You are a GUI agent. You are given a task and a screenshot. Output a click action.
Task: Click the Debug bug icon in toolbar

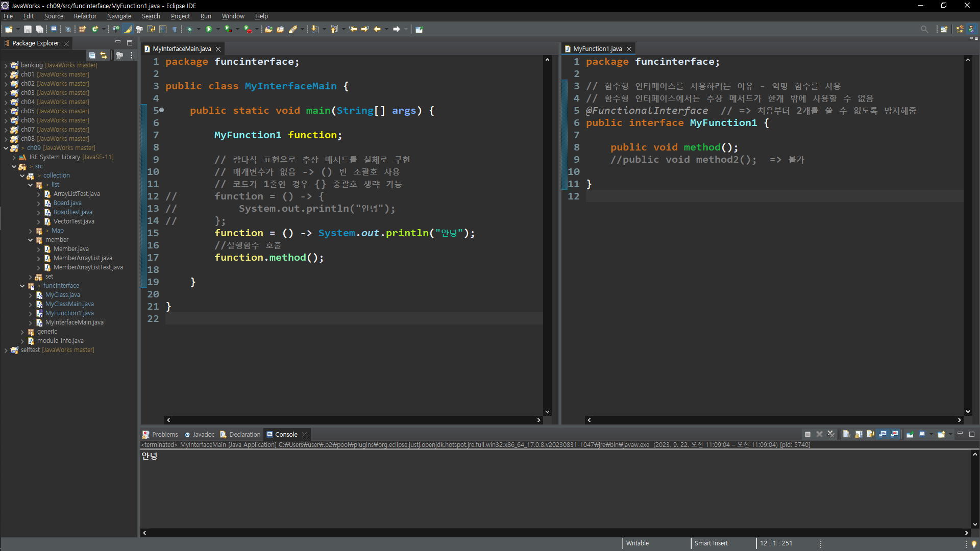(x=190, y=30)
